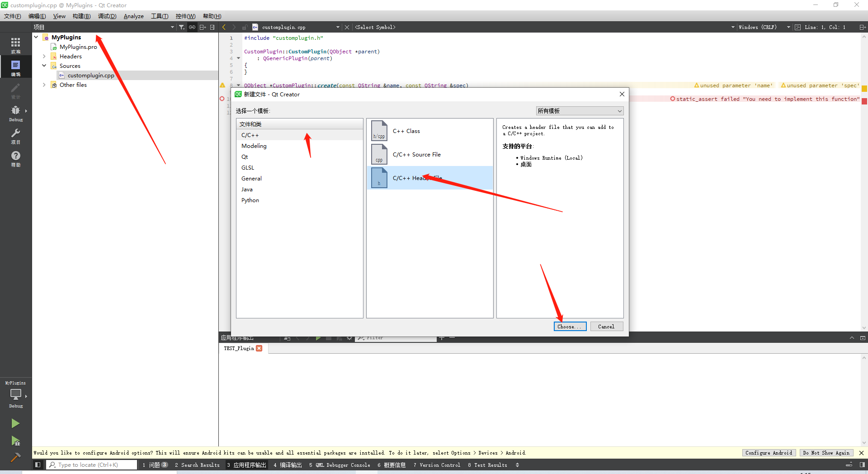868x474 pixels.
Task: Toggle left sidebar visibility button
Action: point(38,465)
